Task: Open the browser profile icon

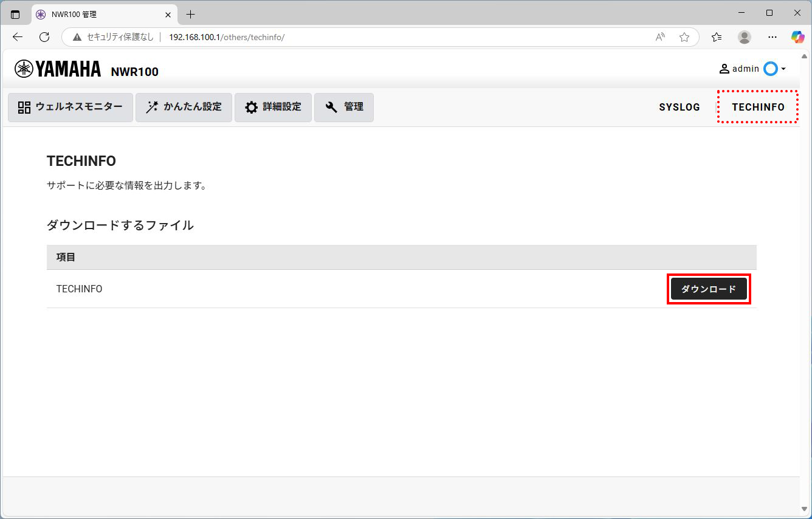Action: tap(745, 37)
